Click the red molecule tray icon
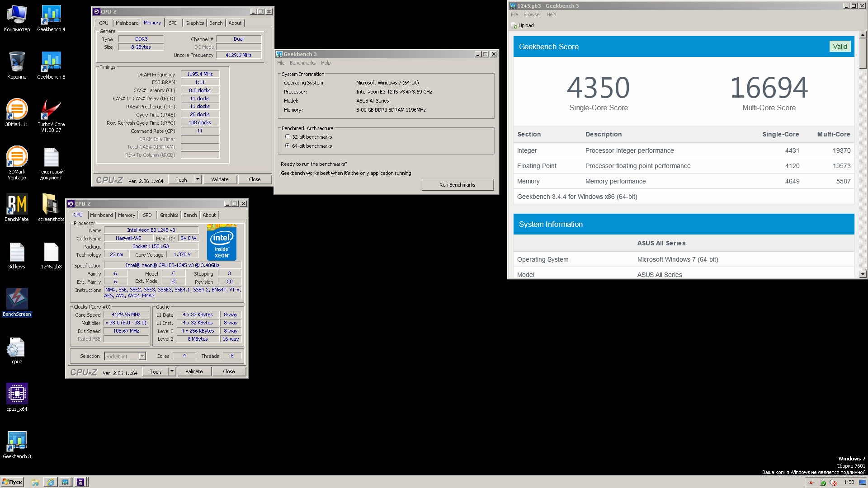 [x=812, y=483]
